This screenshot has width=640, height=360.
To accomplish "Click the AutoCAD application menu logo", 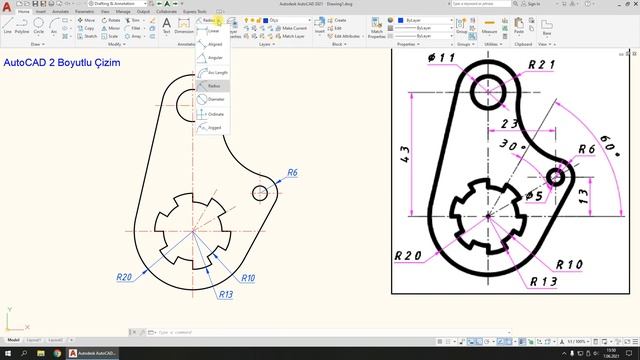I will pyautogui.click(x=7, y=7).
